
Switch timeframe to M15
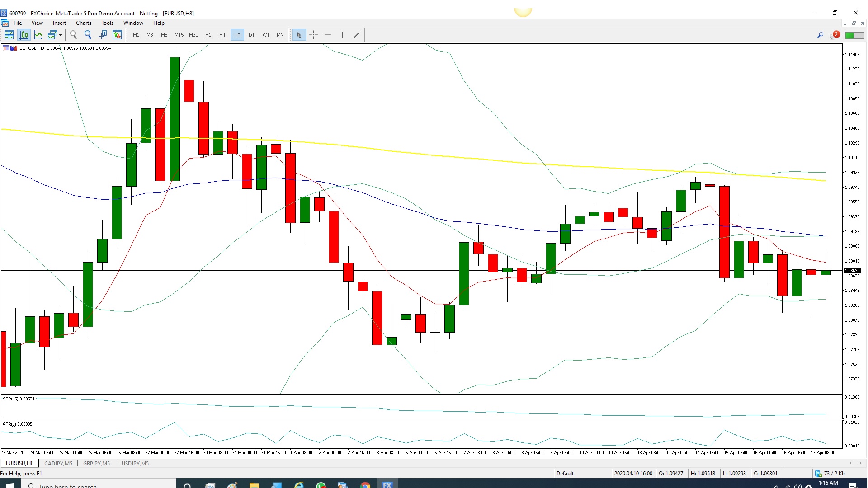point(179,35)
